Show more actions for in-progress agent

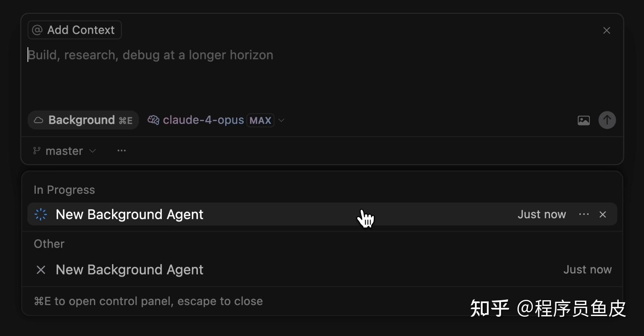(584, 215)
